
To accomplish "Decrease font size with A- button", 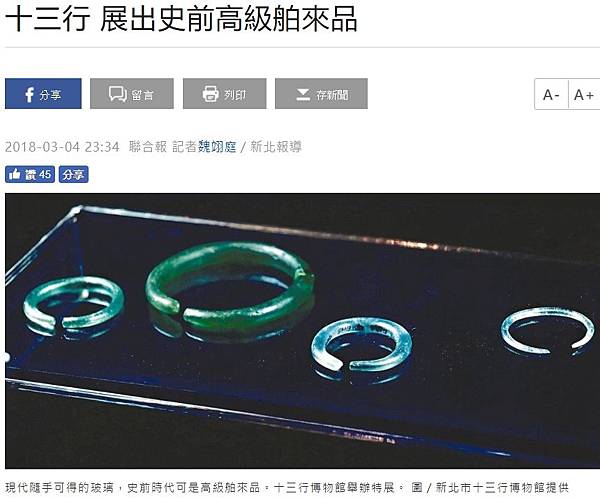I will point(551,95).
